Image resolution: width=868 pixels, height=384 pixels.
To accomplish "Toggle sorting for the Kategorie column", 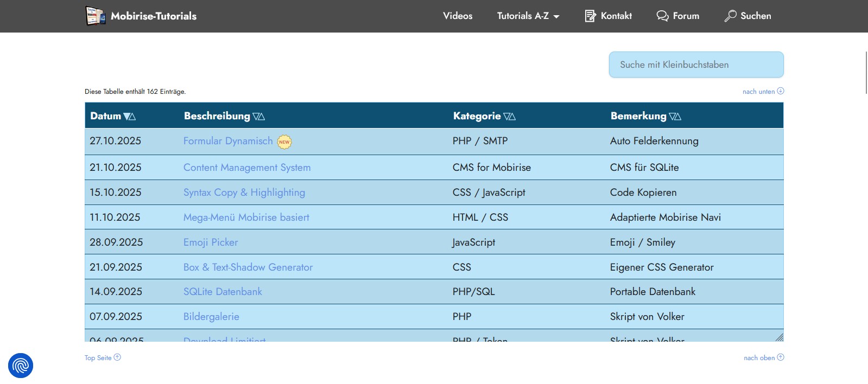I will coord(509,116).
